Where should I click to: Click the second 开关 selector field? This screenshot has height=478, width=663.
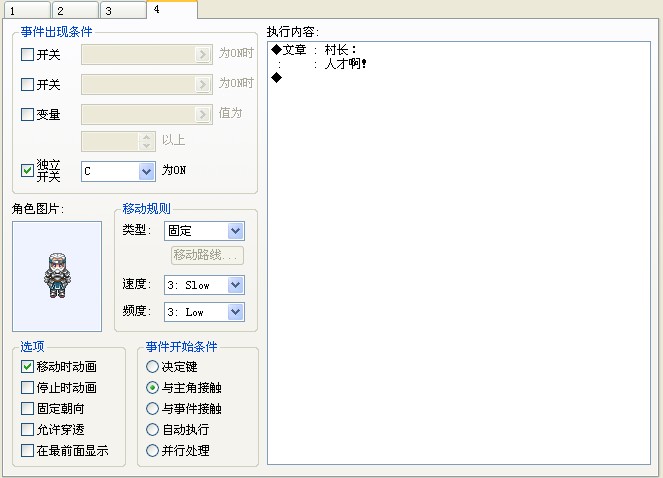click(147, 85)
